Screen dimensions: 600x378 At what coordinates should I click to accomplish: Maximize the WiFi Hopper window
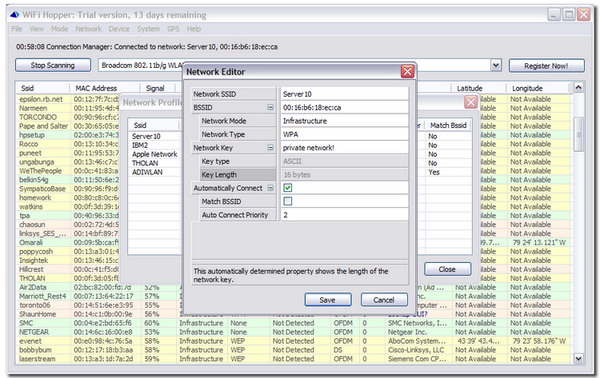coord(569,15)
